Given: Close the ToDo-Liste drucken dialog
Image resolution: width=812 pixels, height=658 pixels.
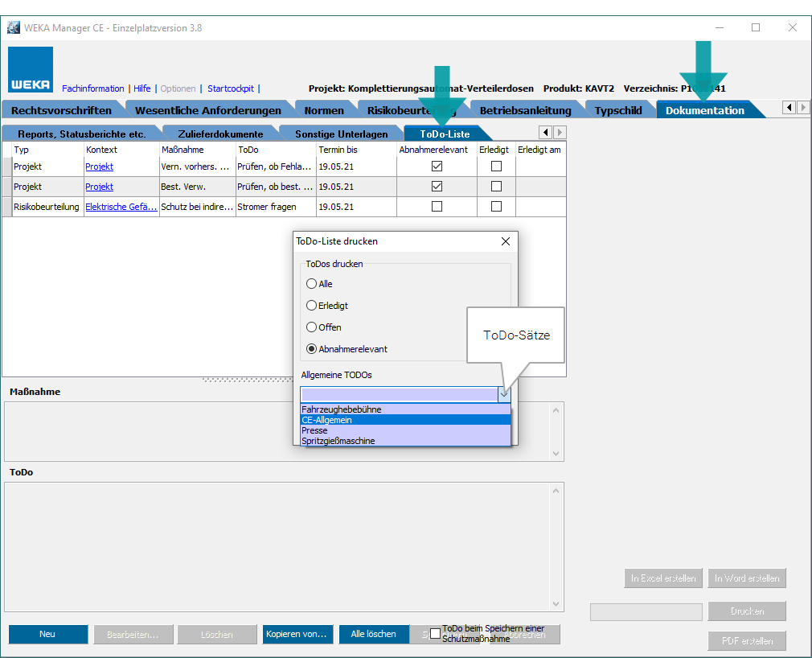Looking at the screenshot, I should tap(506, 241).
